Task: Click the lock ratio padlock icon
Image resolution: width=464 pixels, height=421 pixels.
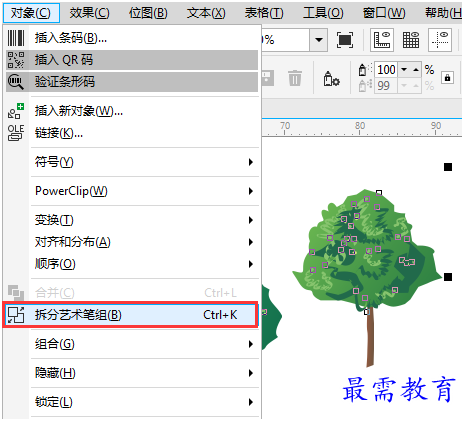Action: point(447,78)
